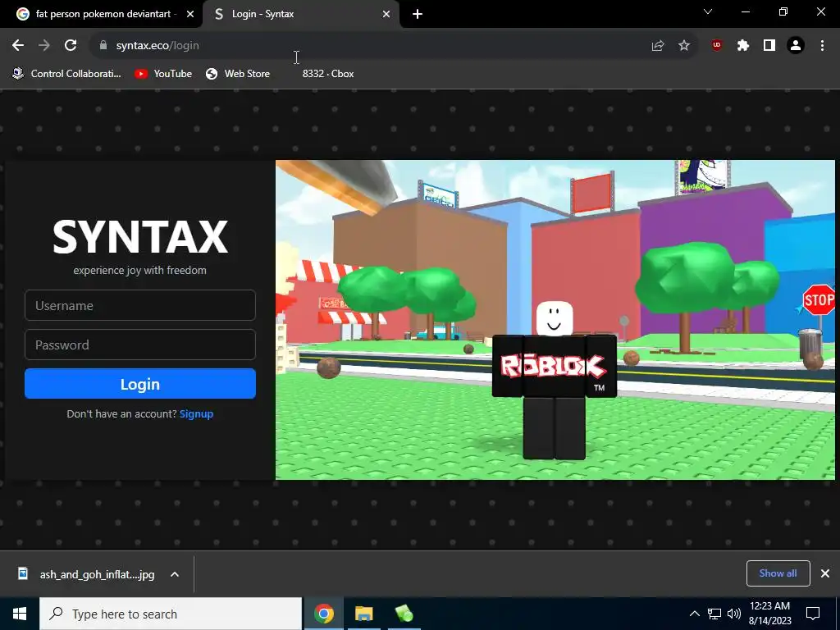Open the notification center icon

(813, 614)
